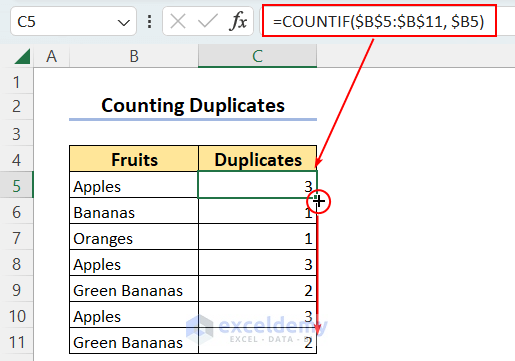Select row 3 header
This screenshot has width=515, height=361.
pos(16,134)
